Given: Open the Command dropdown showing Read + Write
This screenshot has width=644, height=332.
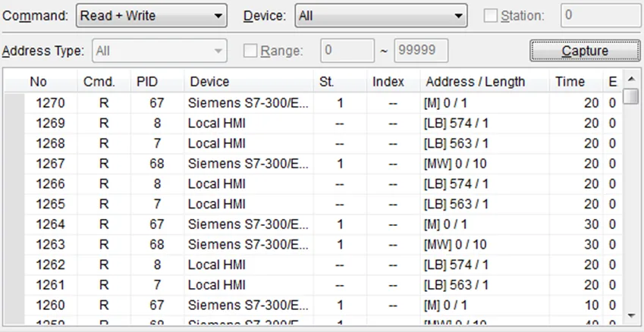Looking at the screenshot, I should point(151,16).
